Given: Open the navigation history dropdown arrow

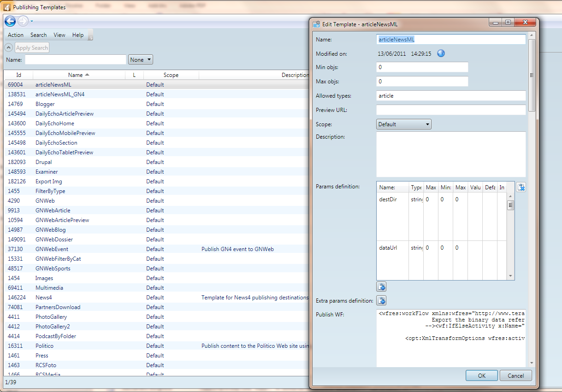Looking at the screenshot, I should pyautogui.click(x=32, y=21).
